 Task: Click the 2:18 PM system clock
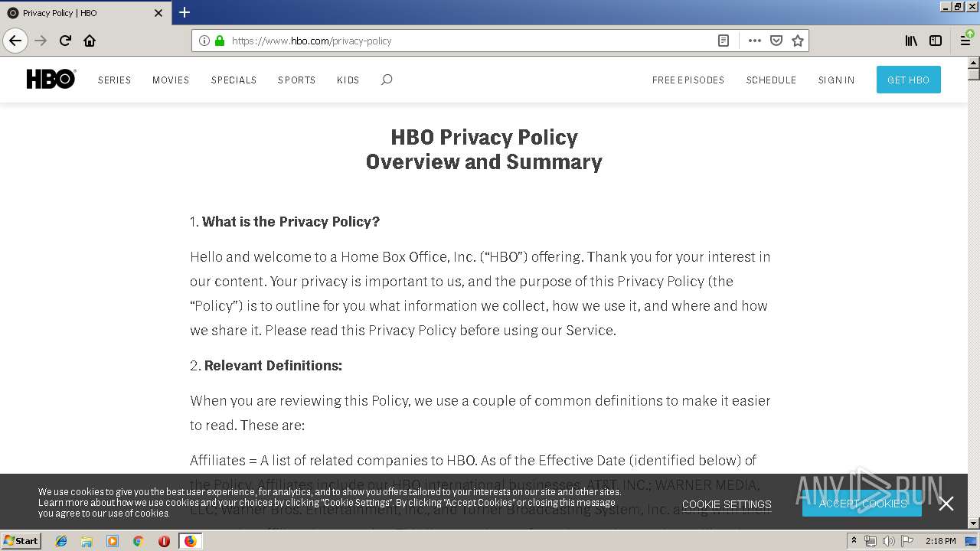point(940,541)
